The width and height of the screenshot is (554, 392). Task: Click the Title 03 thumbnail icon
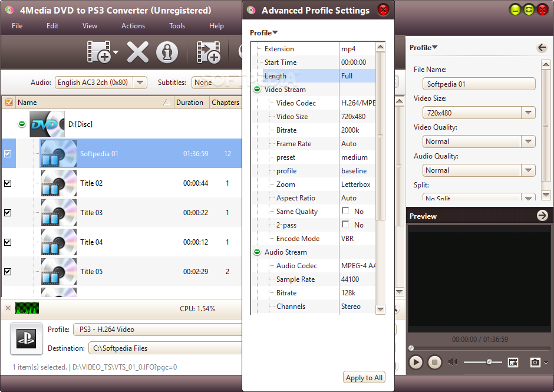[x=59, y=212]
